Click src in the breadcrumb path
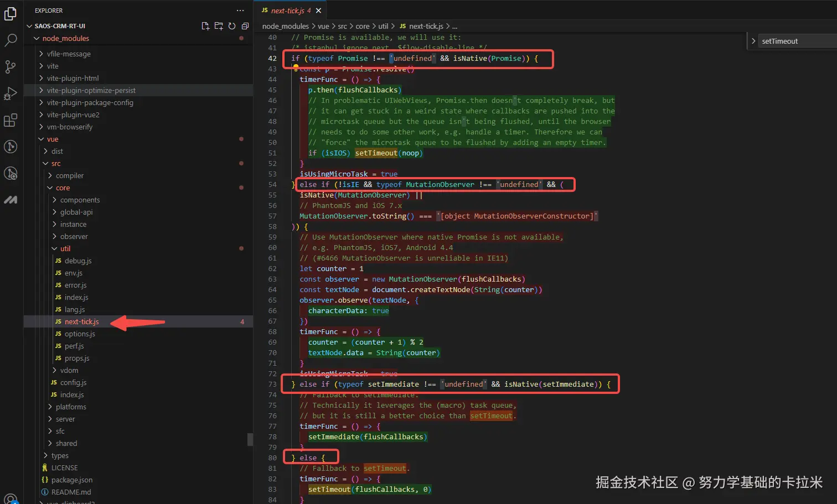The height and width of the screenshot is (504, 837). click(x=343, y=26)
